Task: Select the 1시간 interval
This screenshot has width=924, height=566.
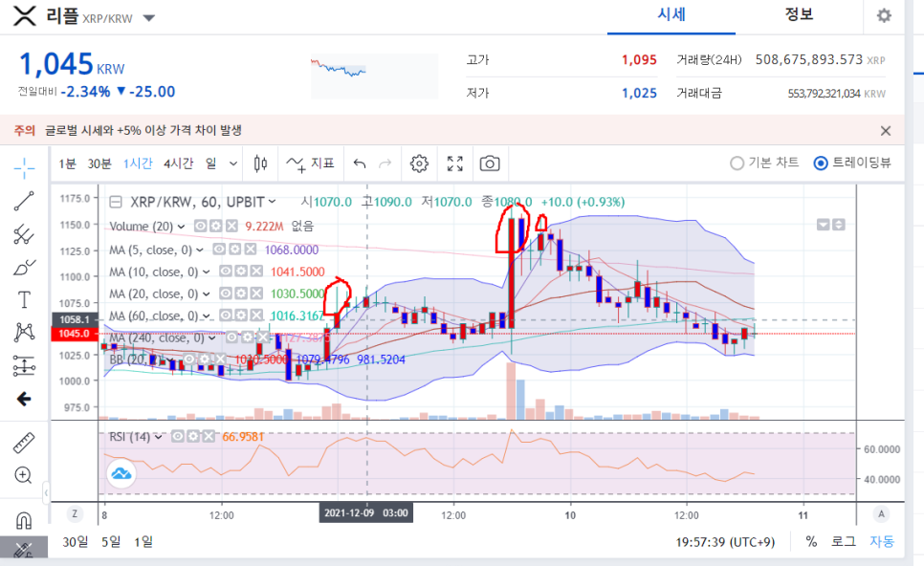Action: pyautogui.click(x=138, y=163)
